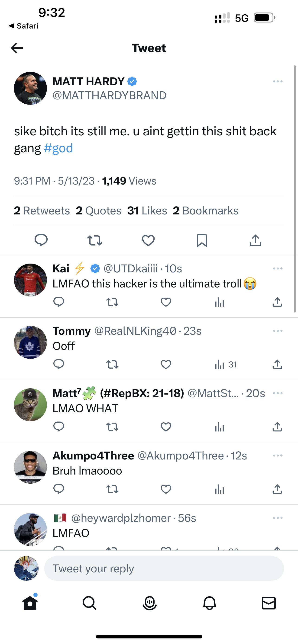Open Spaces microphone tab
The height and width of the screenshot is (644, 298).
pyautogui.click(x=149, y=603)
